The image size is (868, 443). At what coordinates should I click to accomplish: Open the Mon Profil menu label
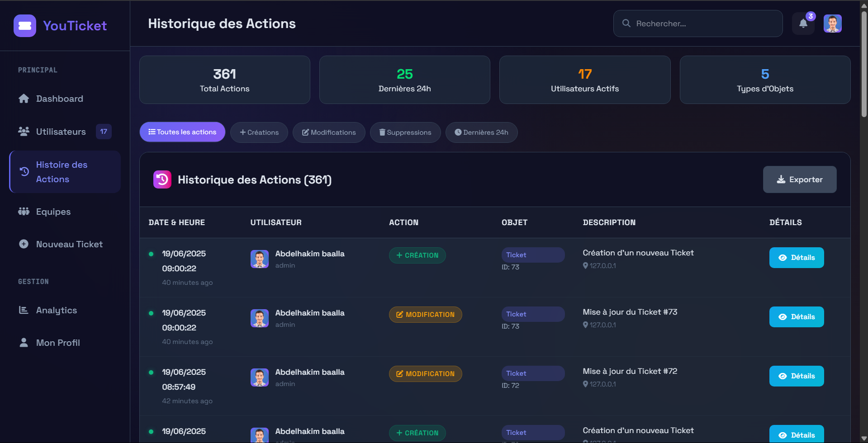coord(58,343)
